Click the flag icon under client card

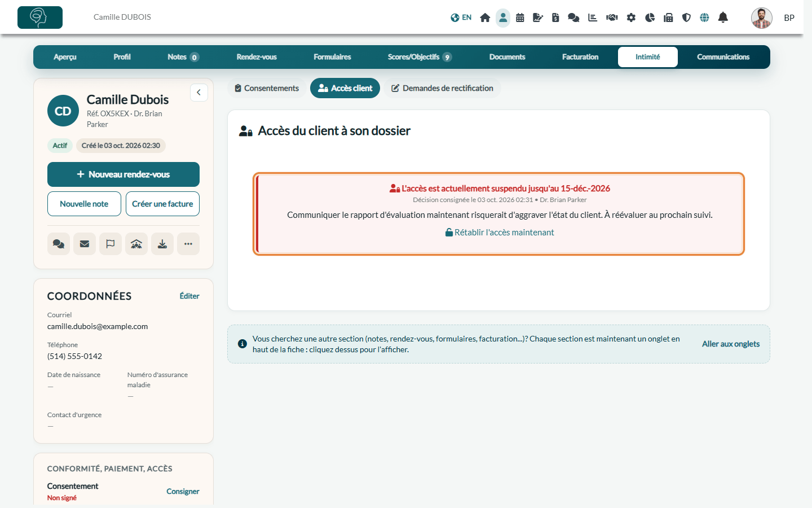(111, 244)
